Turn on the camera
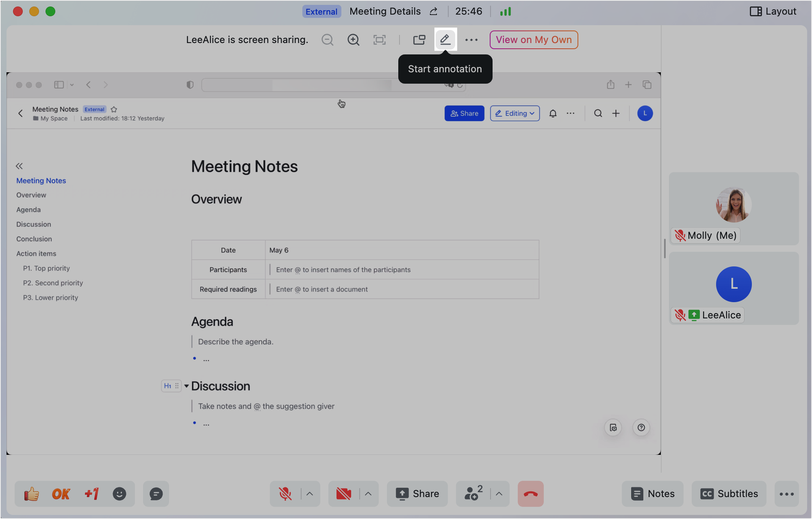This screenshot has height=519, width=812. coord(343,494)
